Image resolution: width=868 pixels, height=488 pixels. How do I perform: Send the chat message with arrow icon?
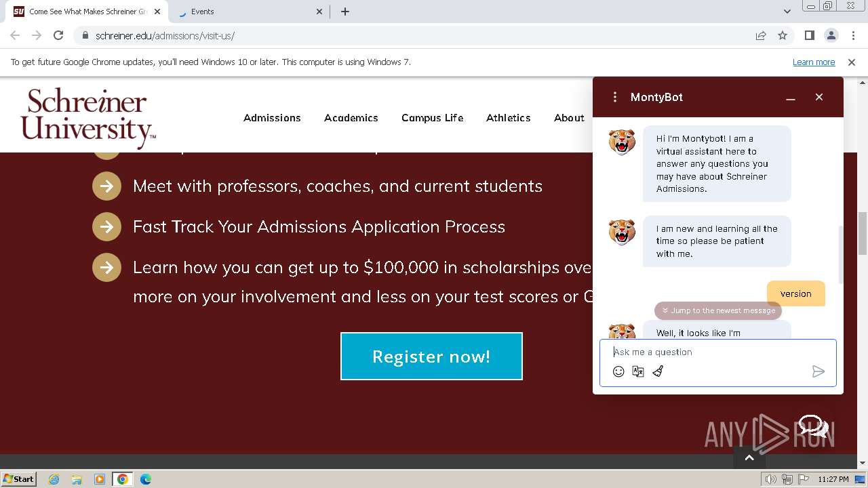(x=818, y=371)
